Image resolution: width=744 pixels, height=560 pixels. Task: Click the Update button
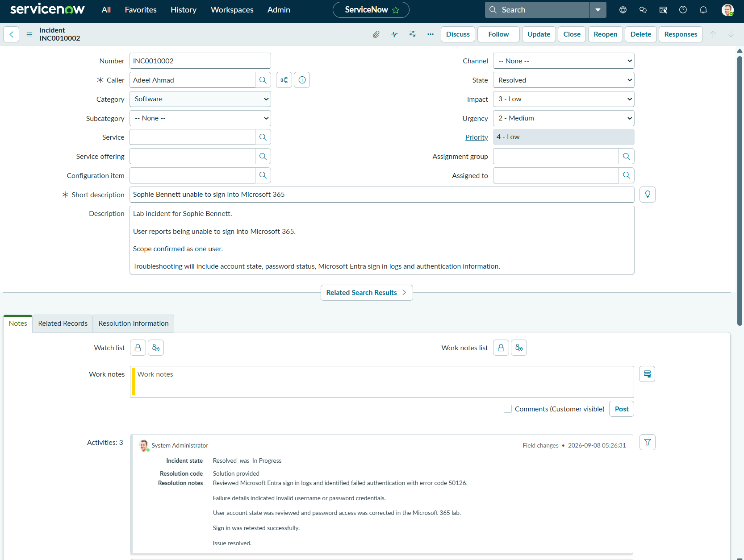pos(539,34)
